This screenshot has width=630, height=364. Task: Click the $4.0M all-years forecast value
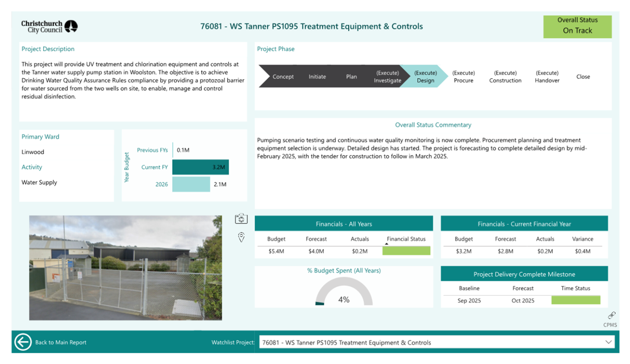coord(316,251)
